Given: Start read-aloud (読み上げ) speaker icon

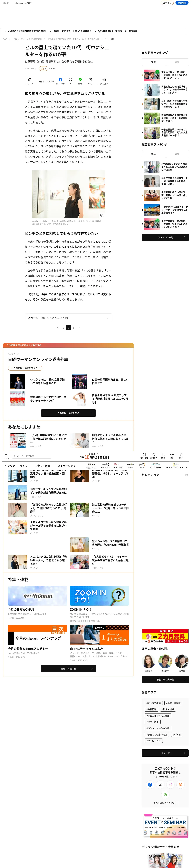Looking at the screenshot, I should click(x=104, y=80).
